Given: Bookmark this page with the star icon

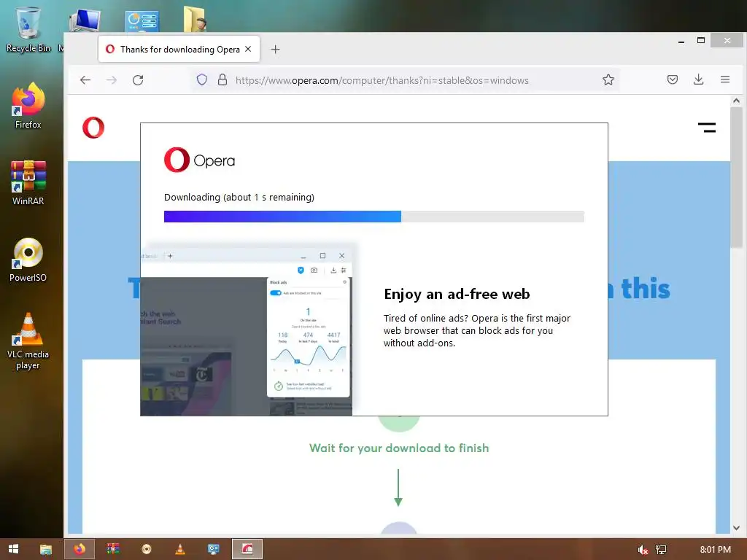Looking at the screenshot, I should click(x=608, y=79).
